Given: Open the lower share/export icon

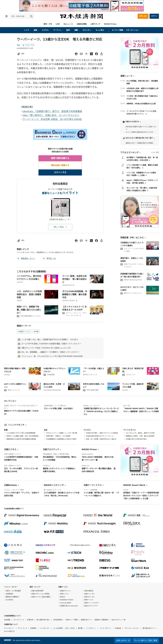Looking at the screenshot, I should (102, 240).
